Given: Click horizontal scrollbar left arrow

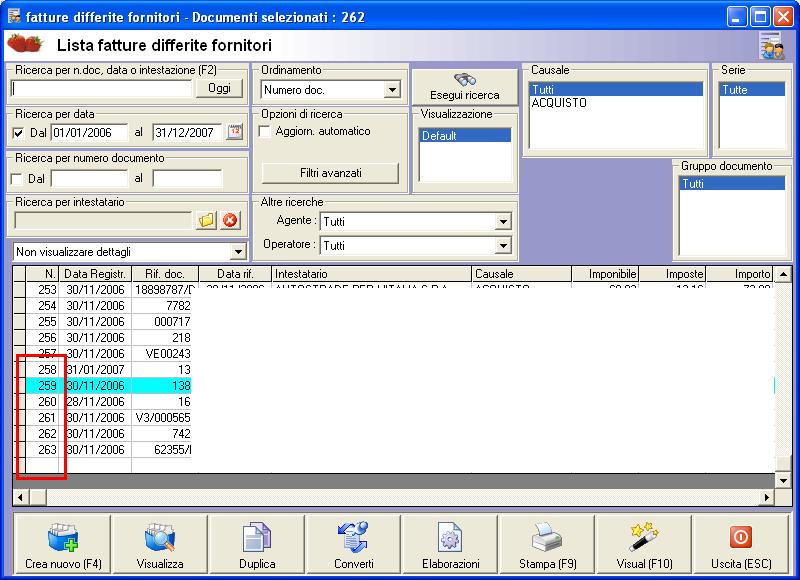Looking at the screenshot, I should [20, 497].
